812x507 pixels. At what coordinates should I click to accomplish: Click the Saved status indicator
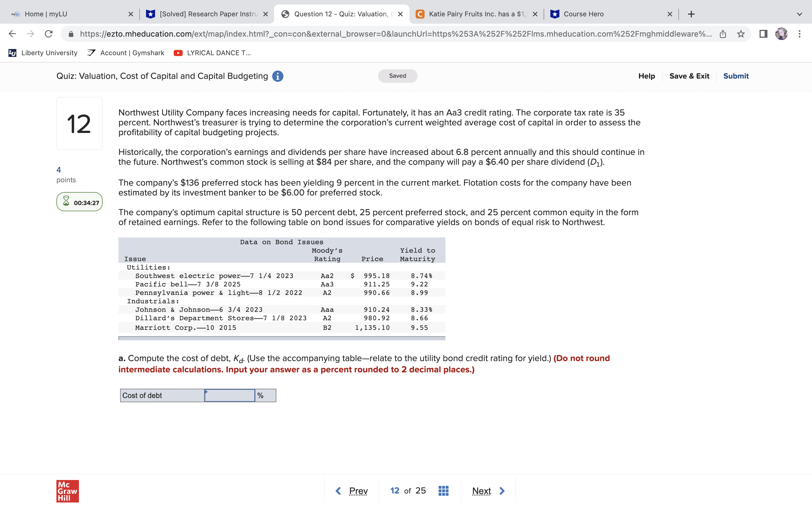click(397, 76)
